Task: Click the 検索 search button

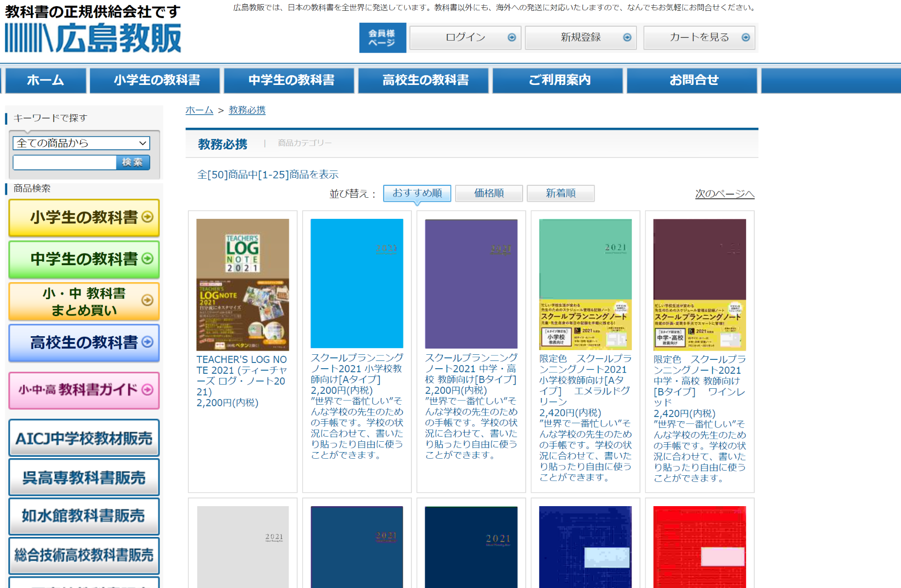Action: click(133, 163)
